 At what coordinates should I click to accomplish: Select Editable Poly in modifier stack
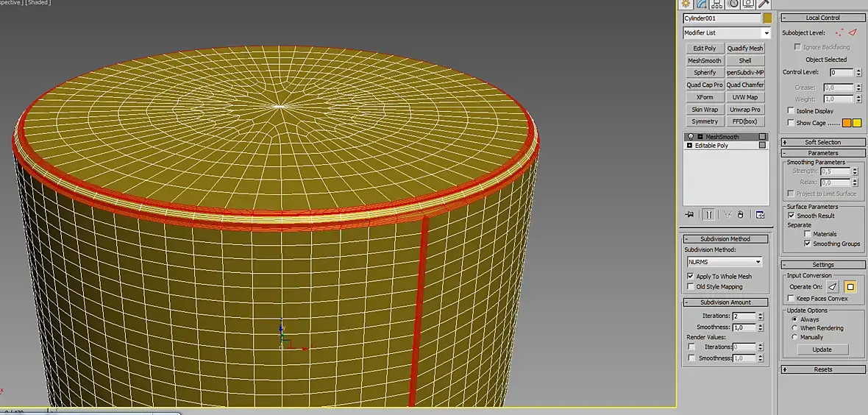click(x=711, y=145)
